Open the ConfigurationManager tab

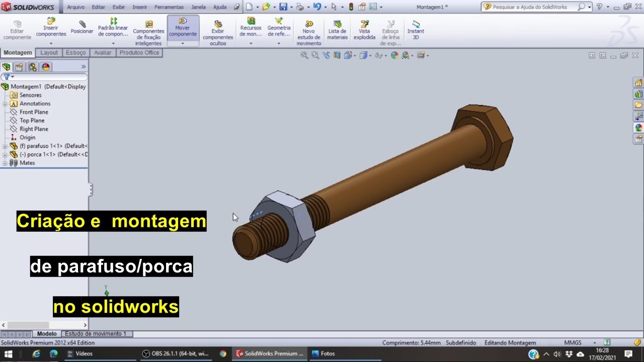point(33,66)
